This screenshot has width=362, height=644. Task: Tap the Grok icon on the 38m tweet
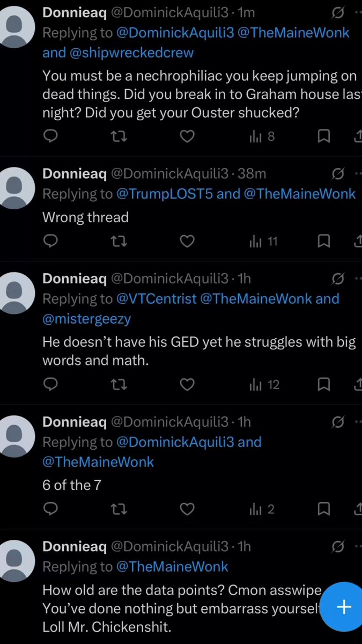[x=338, y=174]
